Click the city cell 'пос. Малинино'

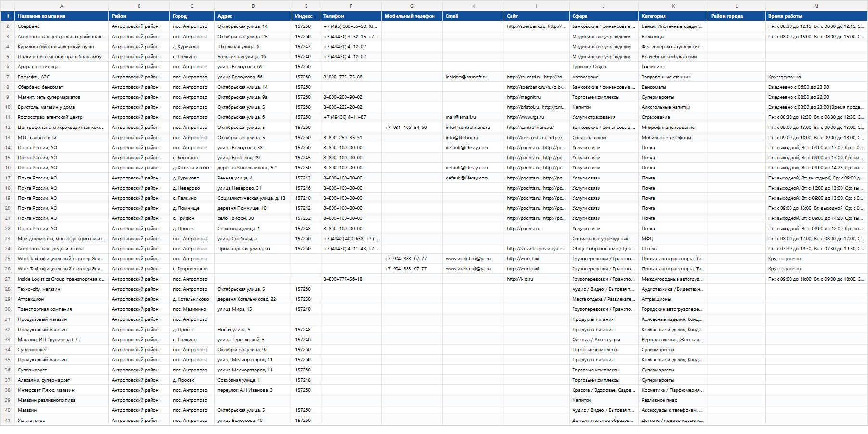192,309
